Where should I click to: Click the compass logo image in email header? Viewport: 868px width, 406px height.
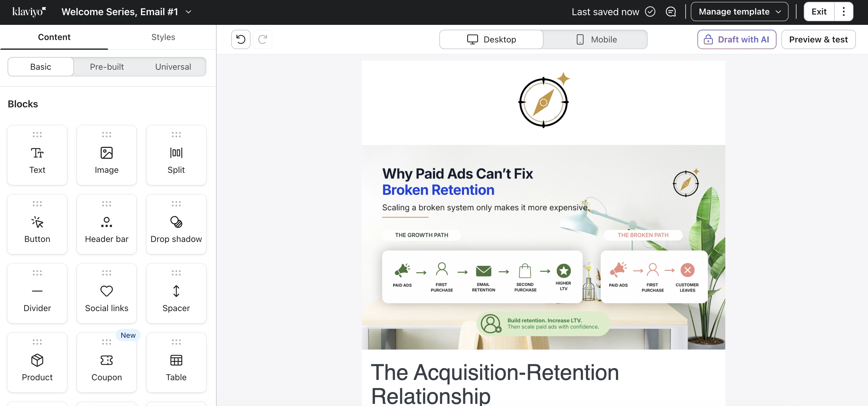[x=544, y=100]
